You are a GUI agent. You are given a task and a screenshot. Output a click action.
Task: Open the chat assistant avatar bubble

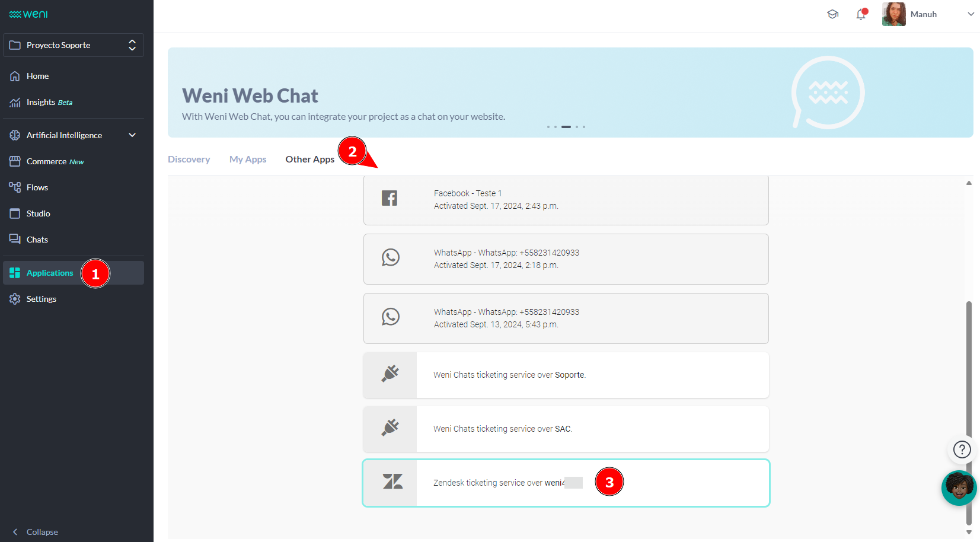point(959,487)
